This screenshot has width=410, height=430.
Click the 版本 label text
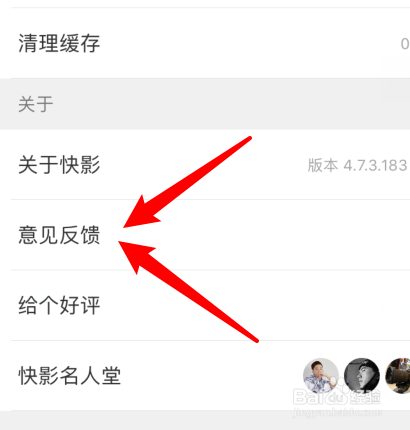322,165
